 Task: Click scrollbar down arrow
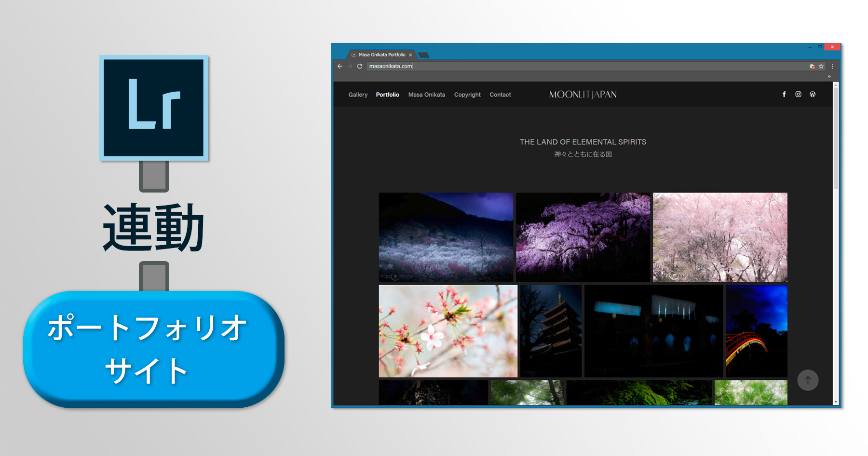coord(836,401)
